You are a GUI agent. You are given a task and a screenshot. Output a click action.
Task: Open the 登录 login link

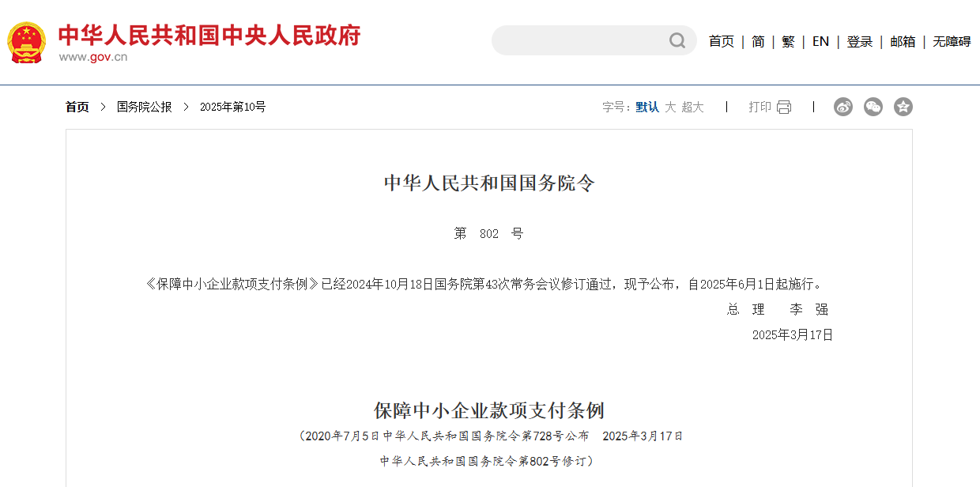(860, 41)
